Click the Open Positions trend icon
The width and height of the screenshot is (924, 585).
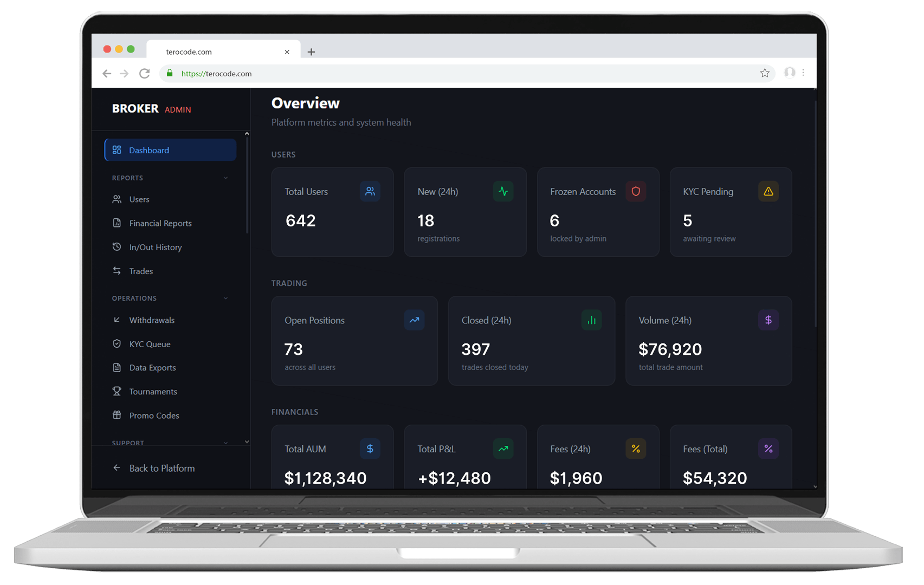(414, 320)
